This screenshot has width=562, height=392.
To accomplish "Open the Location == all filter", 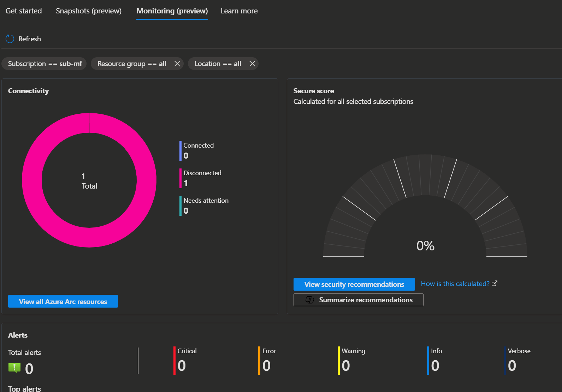I will point(218,64).
